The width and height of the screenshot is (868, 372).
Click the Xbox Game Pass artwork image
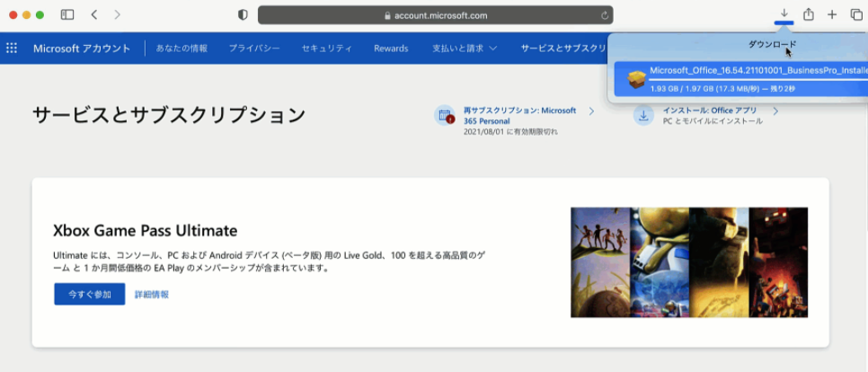pos(689,262)
